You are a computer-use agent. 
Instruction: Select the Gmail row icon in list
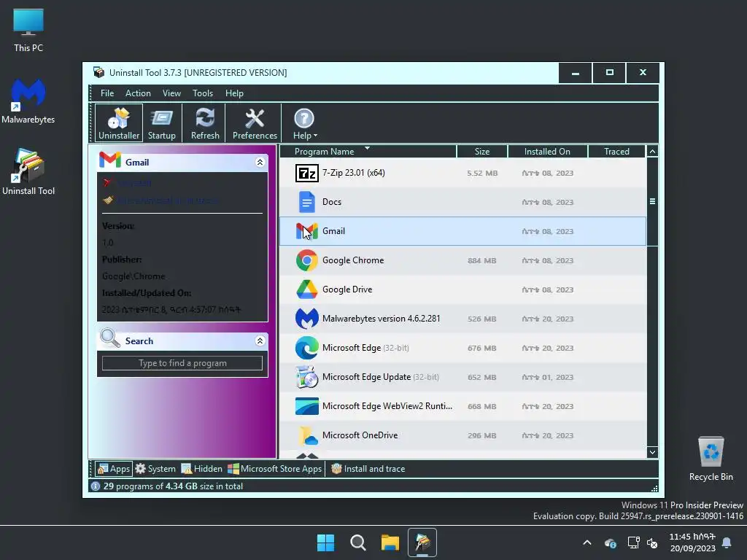(x=307, y=231)
